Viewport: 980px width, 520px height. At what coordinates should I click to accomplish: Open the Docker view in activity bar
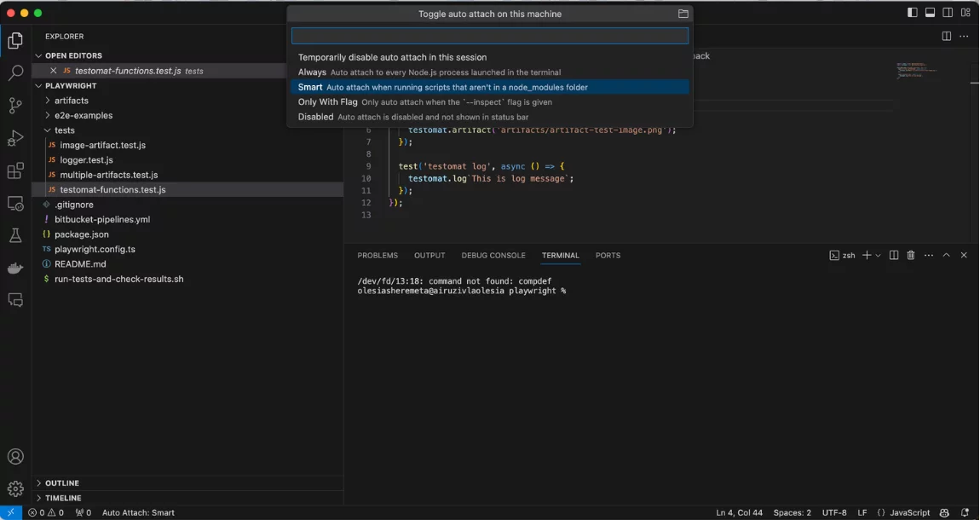coord(15,268)
